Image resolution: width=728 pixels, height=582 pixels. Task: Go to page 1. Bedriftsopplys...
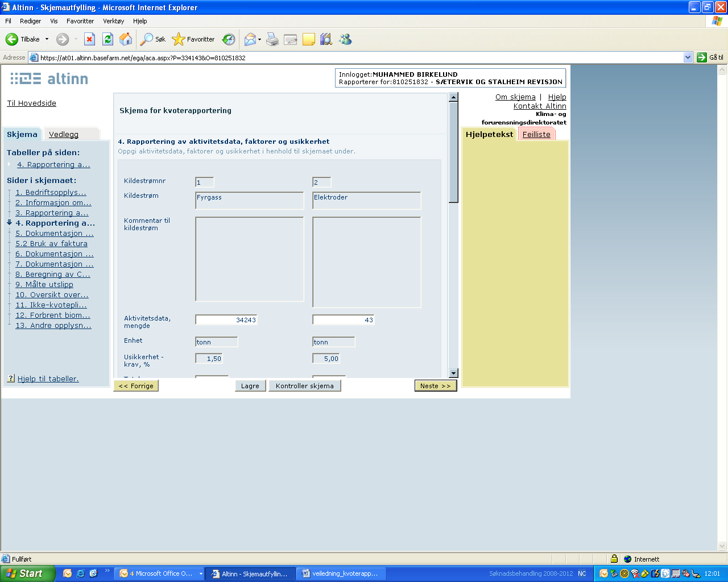pos(51,192)
